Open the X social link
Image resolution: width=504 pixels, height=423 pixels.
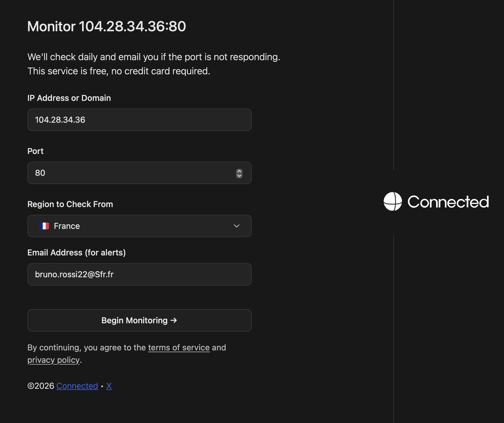(x=109, y=386)
